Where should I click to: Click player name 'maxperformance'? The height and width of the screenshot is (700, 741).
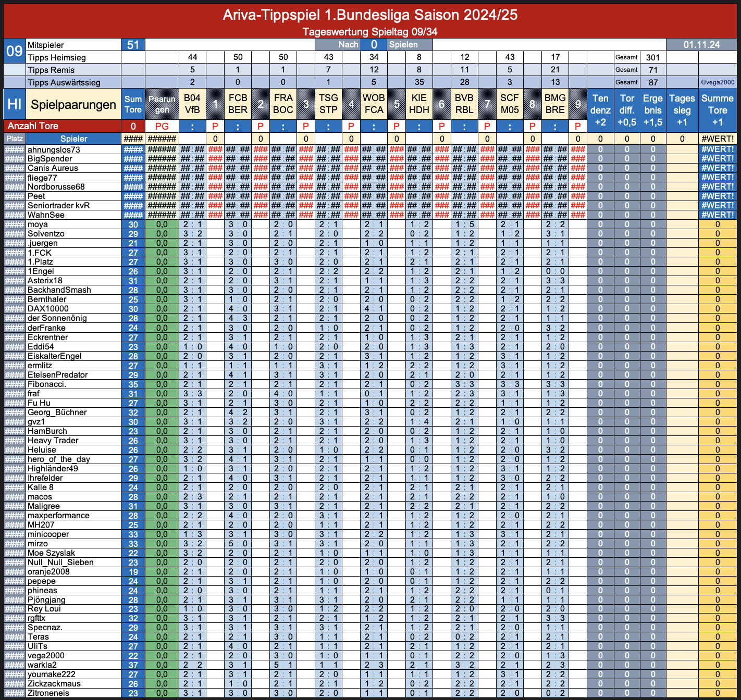coord(58,516)
